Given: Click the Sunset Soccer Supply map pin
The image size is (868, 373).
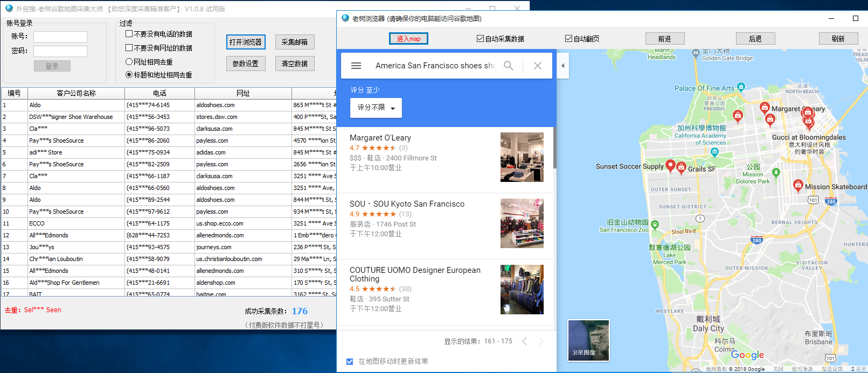Looking at the screenshot, I should [x=670, y=166].
